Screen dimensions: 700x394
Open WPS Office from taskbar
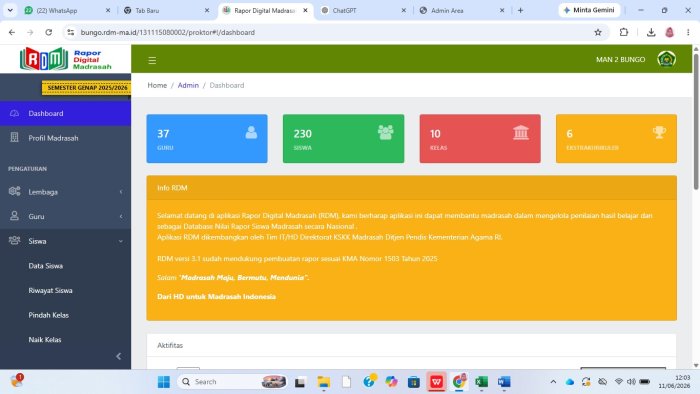point(436,382)
